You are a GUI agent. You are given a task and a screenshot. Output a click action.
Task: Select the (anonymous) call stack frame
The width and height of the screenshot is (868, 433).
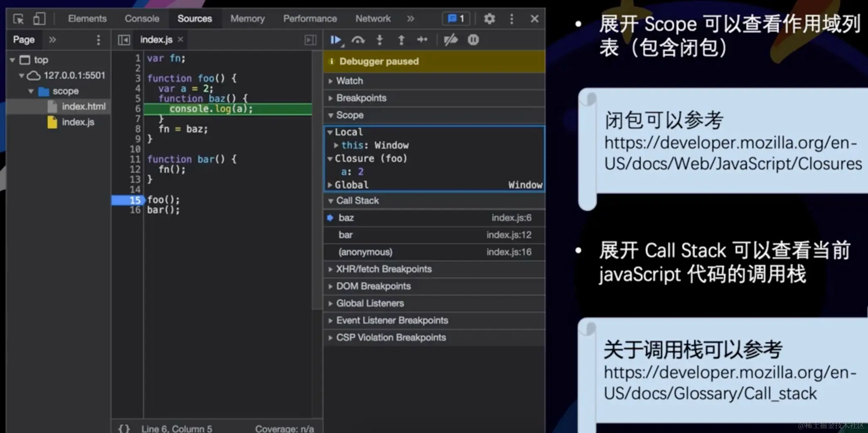434,252
